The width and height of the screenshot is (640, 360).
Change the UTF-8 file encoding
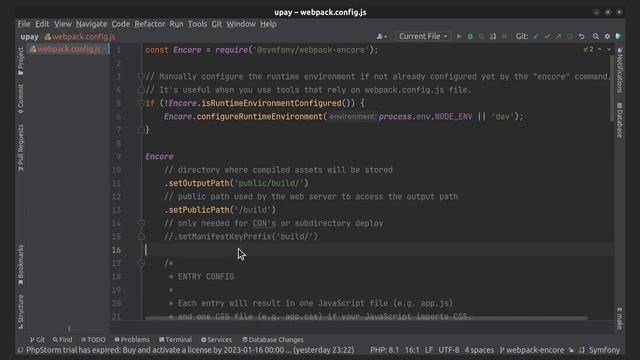(449, 350)
